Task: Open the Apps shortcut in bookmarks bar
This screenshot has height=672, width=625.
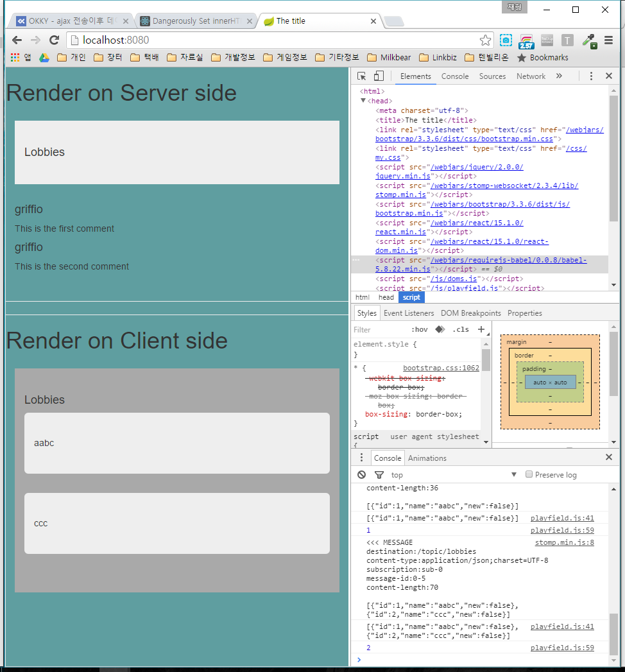Action: click(21, 57)
